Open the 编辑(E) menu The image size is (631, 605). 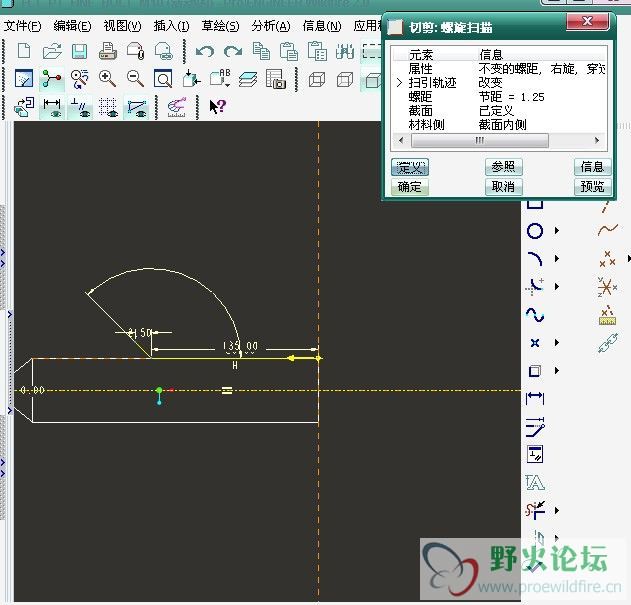point(72,26)
